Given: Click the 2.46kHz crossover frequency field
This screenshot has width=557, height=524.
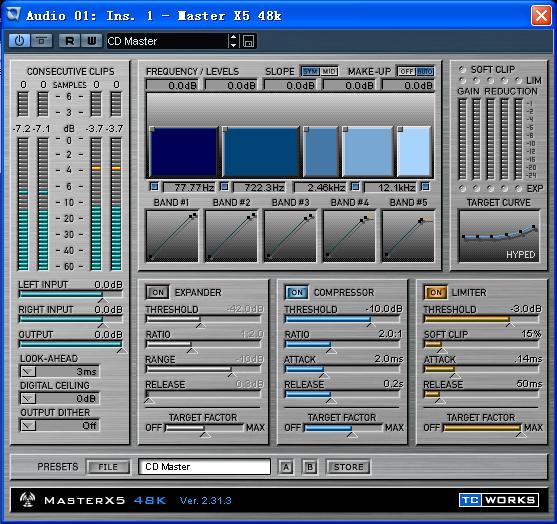Looking at the screenshot, I should tap(320, 187).
